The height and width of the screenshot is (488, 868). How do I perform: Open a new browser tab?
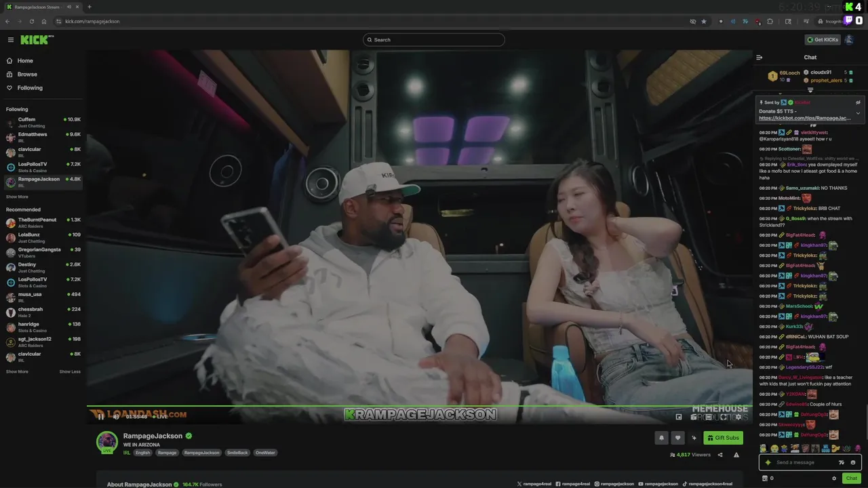point(89,7)
